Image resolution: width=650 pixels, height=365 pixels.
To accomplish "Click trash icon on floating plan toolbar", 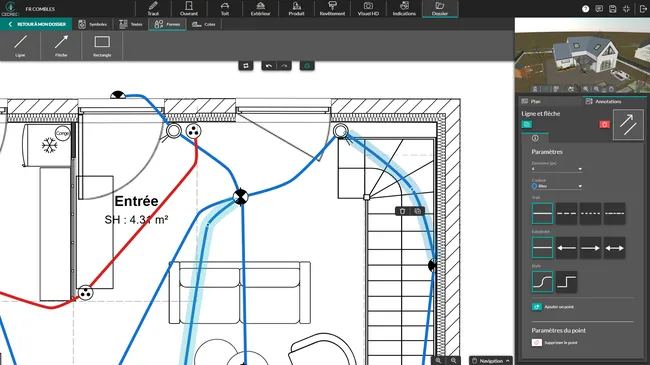I will click(402, 211).
